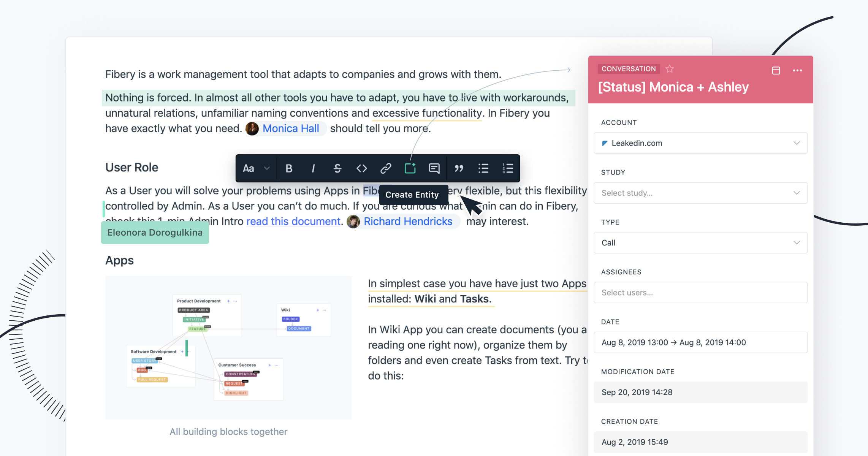Click the Select users assignees field
The image size is (868, 456).
[700, 293]
